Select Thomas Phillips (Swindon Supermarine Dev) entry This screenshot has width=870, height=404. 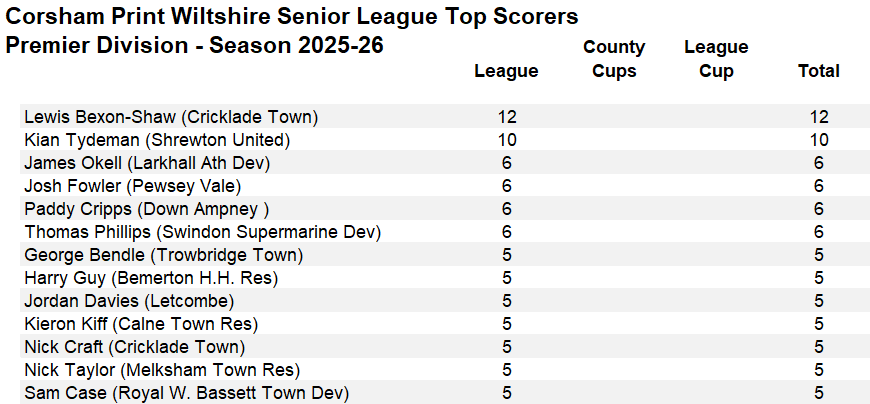[202, 232]
